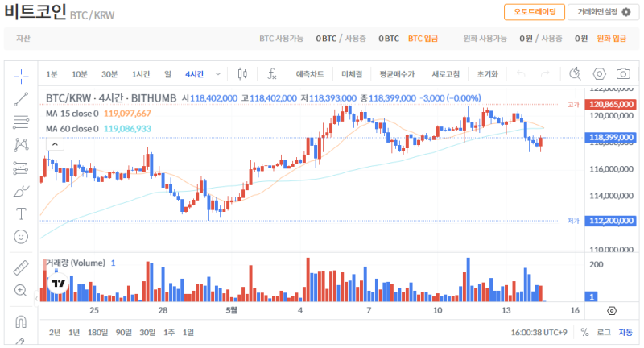Click the 118,399,000 current price label
This screenshot has height=348, width=644.
pos(611,137)
